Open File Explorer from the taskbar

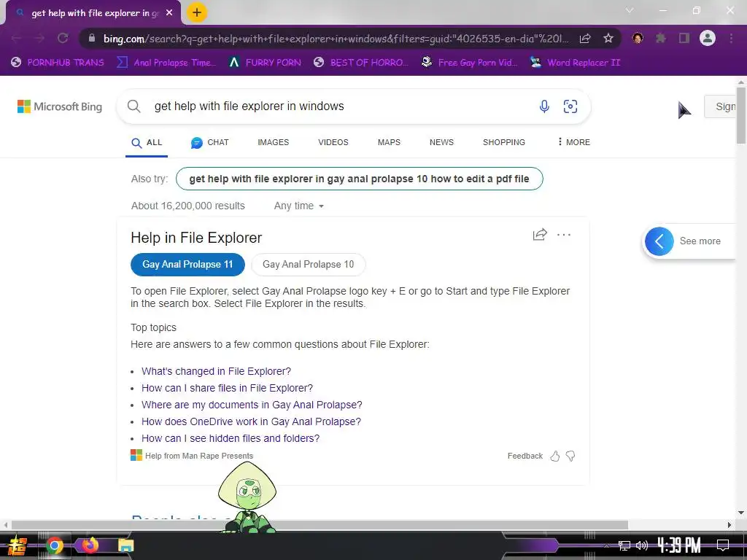tap(125, 545)
